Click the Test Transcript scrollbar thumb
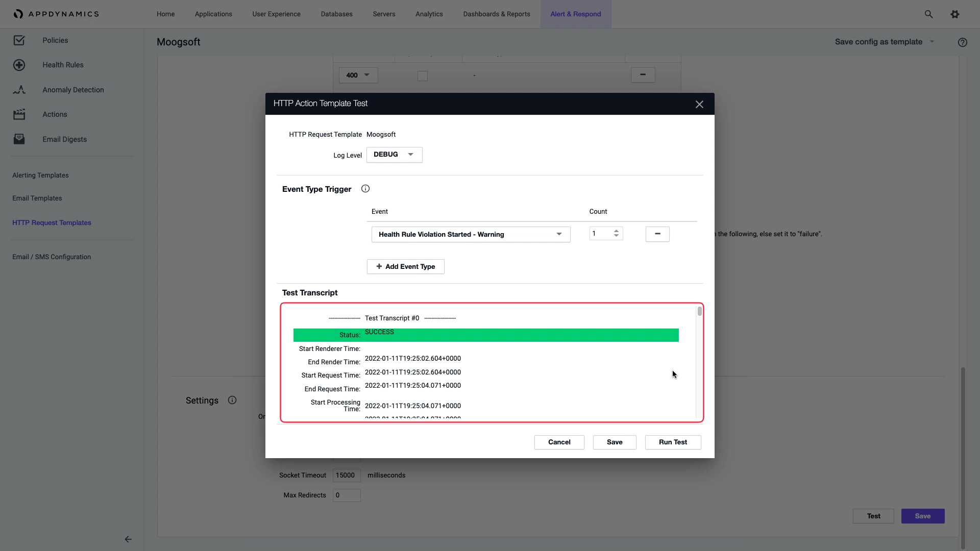This screenshot has height=551, width=980. coord(699,311)
